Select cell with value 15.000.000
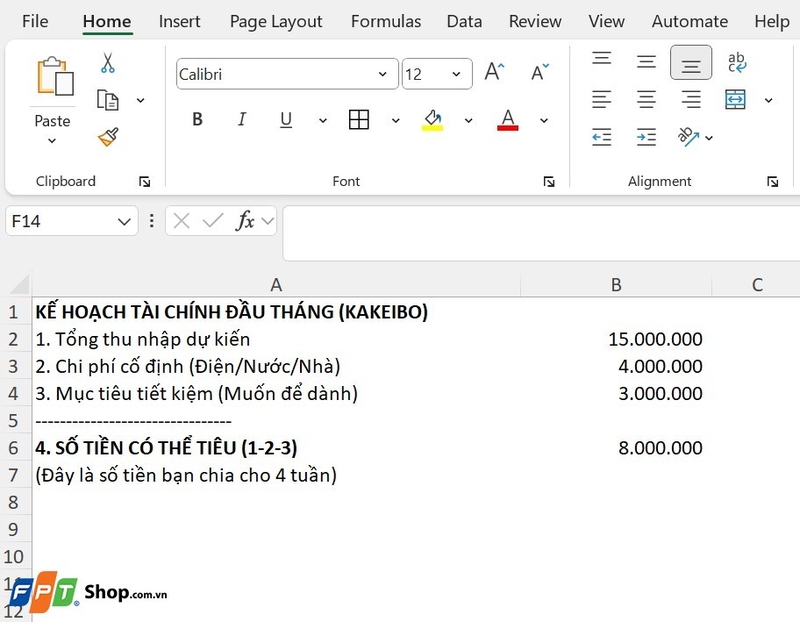800x622 pixels. click(616, 339)
